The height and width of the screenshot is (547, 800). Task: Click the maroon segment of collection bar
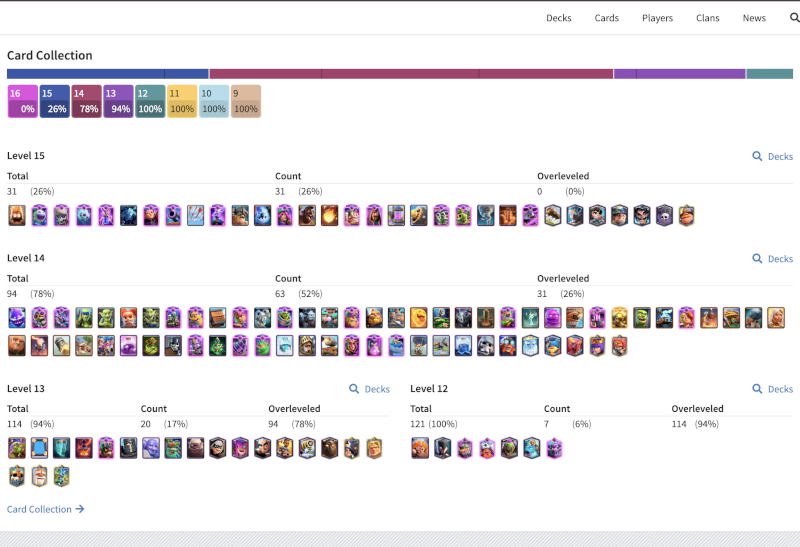click(x=411, y=74)
